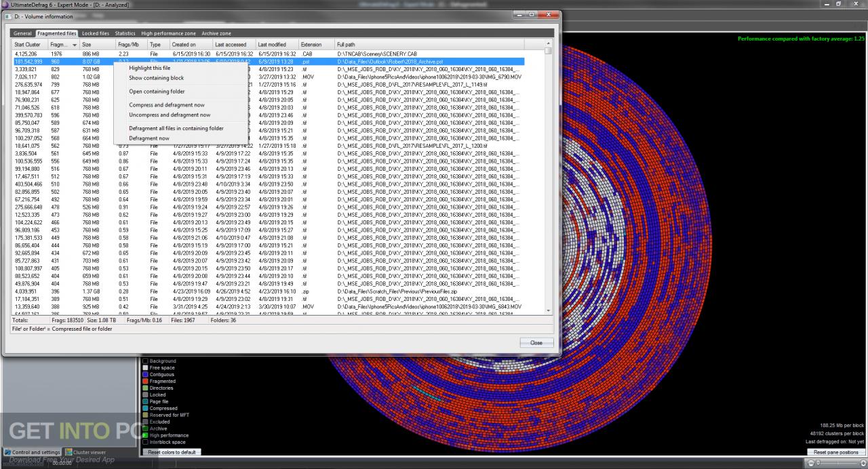This screenshot has height=469, width=868.
Task: Select the Fragmented files tab
Action: (x=56, y=33)
